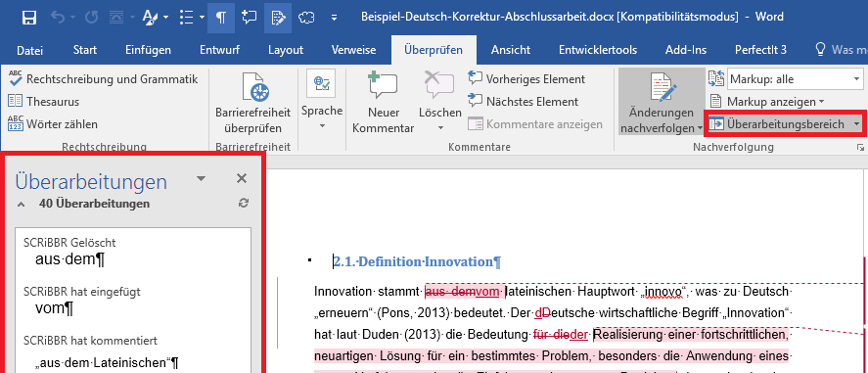
Task: Open the Entwicklertools tab
Action: 598,50
